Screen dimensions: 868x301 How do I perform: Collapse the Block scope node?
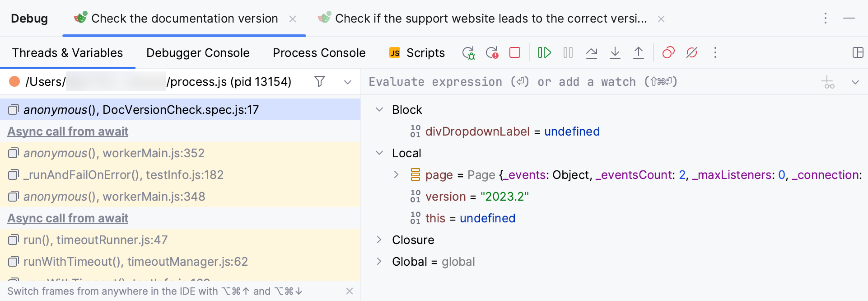(379, 110)
